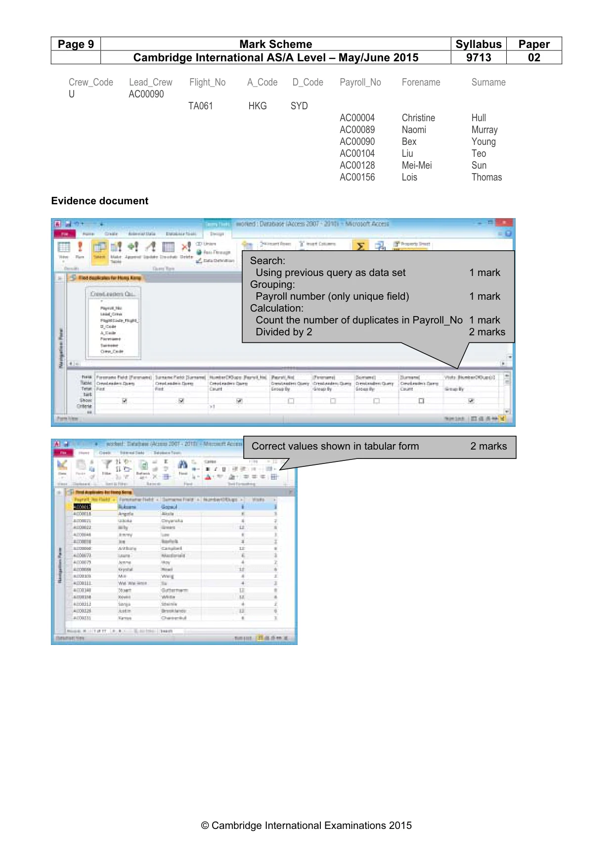Viewport: 613px width, 868px height.
Task: Click the Delete query icon
Action: point(186,247)
